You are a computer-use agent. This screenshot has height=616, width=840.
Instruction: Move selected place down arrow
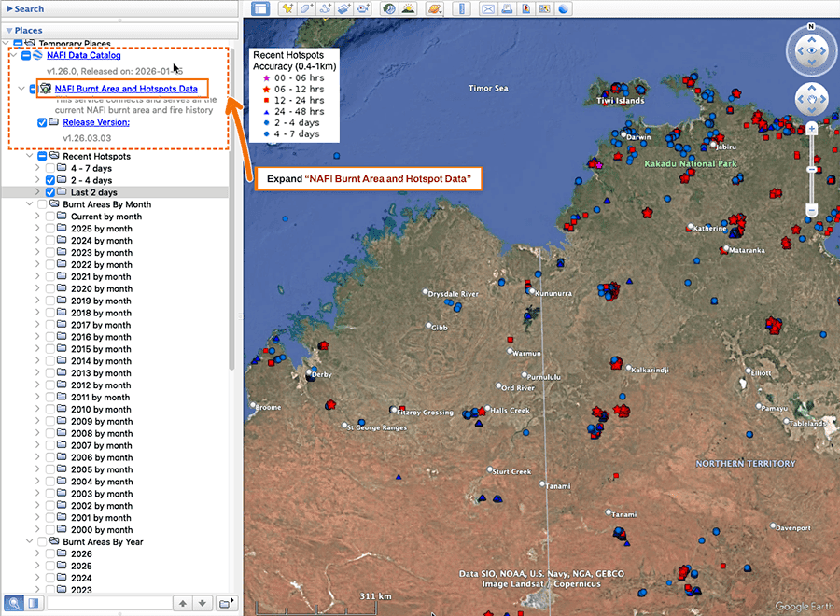tap(202, 603)
